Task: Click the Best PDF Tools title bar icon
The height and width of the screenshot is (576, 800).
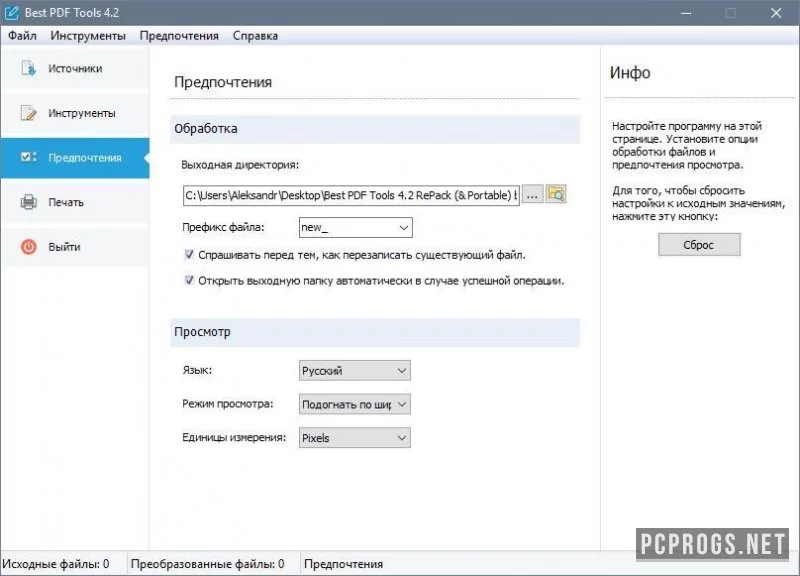Action: [x=11, y=13]
